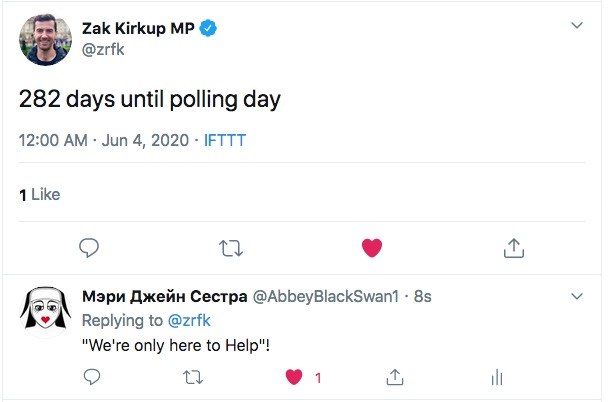Image resolution: width=610 pixels, height=402 pixels.
Task: View analytics for the reply tweet
Action: [x=497, y=378]
